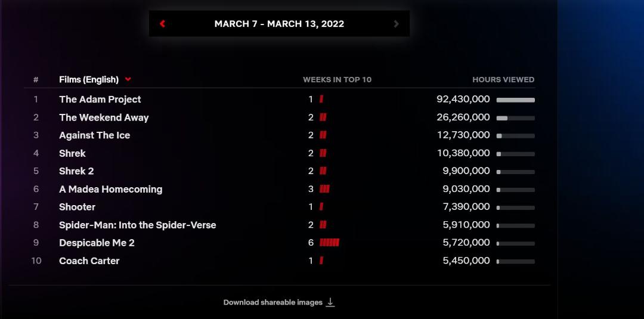Screen dimensions: 644x319
Task: Select Spider-Man: Into the Spider-Verse title
Action: click(138, 225)
